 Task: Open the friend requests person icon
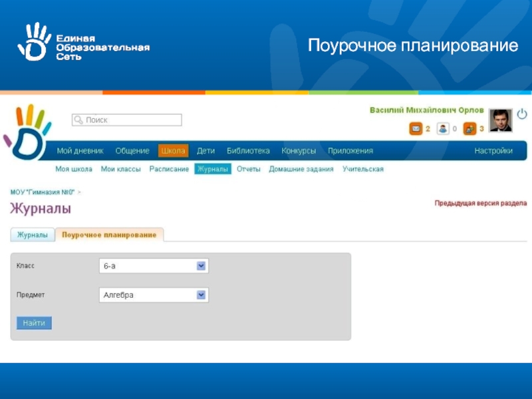coord(443,128)
